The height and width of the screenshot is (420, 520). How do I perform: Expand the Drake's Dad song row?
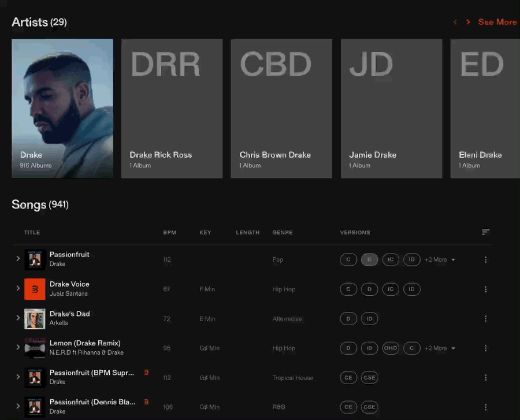(x=18, y=318)
